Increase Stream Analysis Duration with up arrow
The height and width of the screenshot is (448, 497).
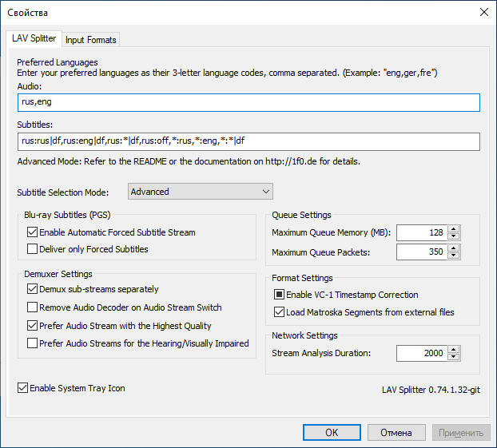(x=454, y=349)
